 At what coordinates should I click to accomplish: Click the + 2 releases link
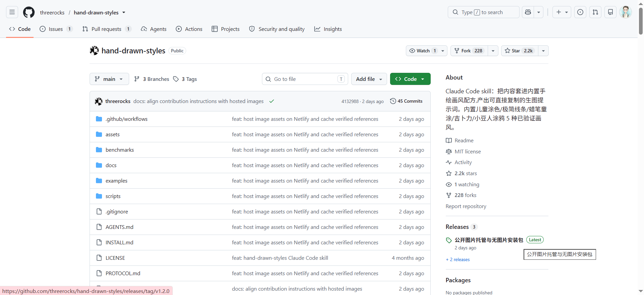(458, 259)
